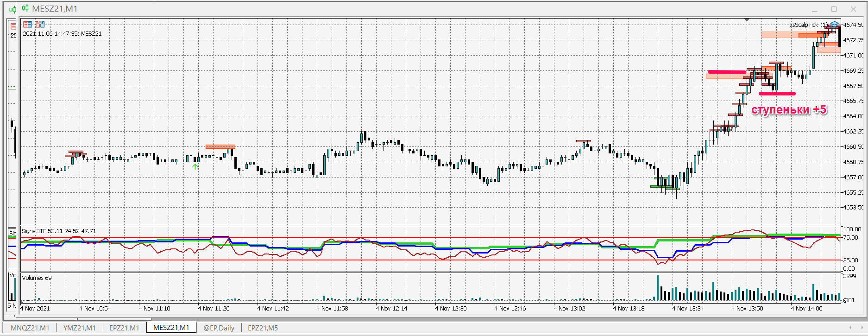
Task: Click the lower pink horizontal trend line
Action: (777, 94)
